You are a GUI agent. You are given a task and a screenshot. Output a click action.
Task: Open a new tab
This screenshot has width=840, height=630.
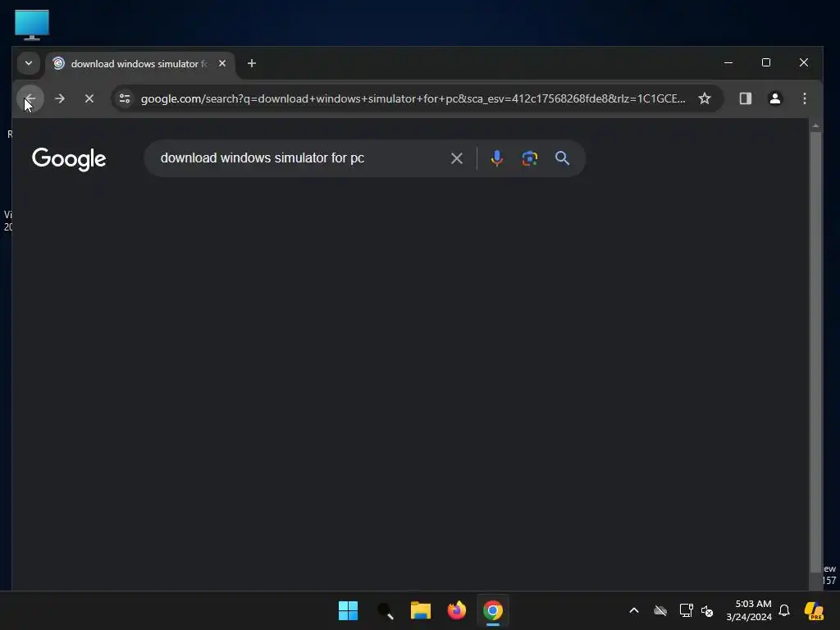pos(251,63)
